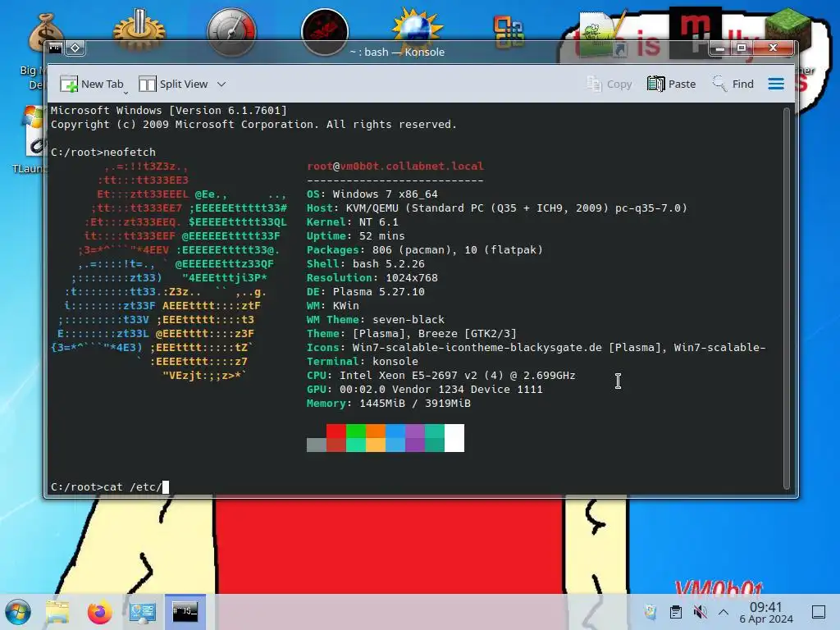Click the 'WM Theme: seven-black' line
The image size is (840, 630).
376,319
